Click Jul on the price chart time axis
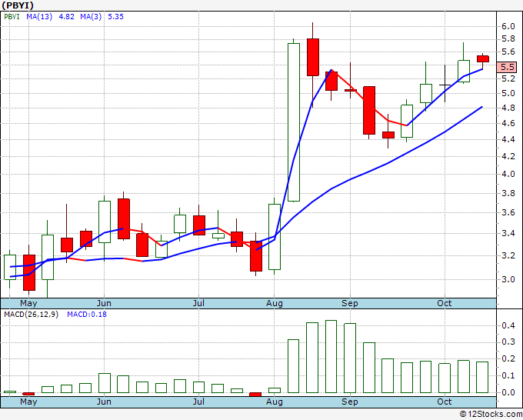The height and width of the screenshot is (420, 523). point(198,304)
